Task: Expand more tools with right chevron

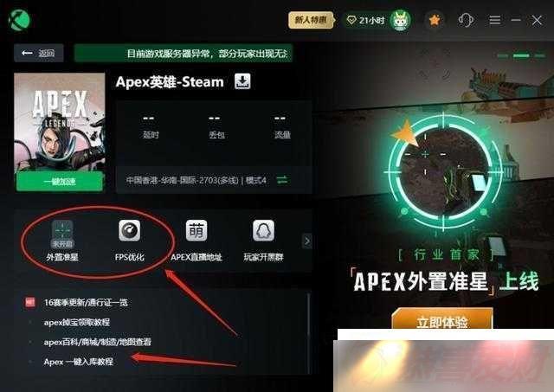Action: pyautogui.click(x=307, y=241)
